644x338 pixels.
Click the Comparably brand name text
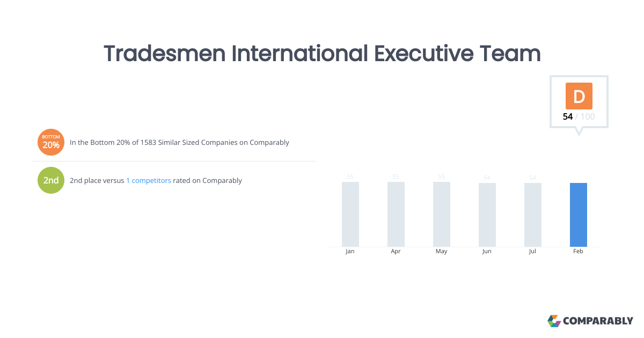point(598,321)
